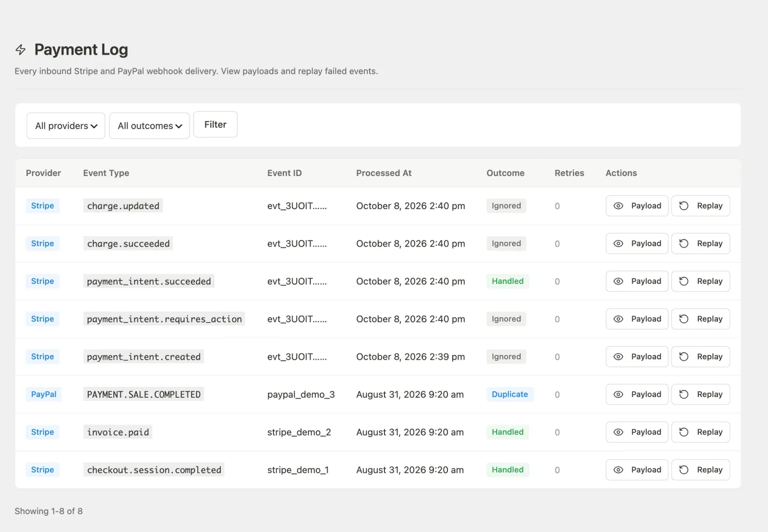Click the lightning bolt icon beside Payment Log
This screenshot has width=768, height=532.
pos(21,49)
